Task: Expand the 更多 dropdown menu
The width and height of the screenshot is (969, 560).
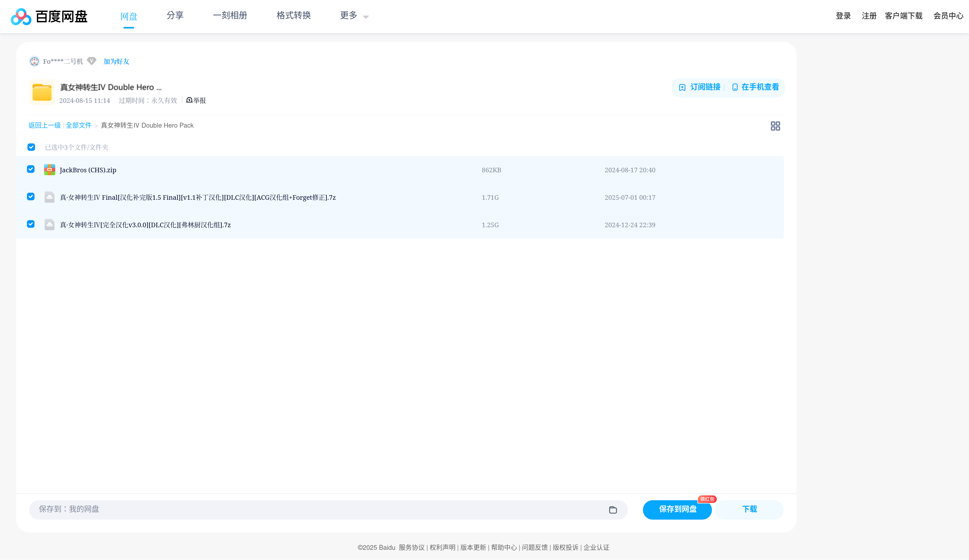Action: [354, 16]
